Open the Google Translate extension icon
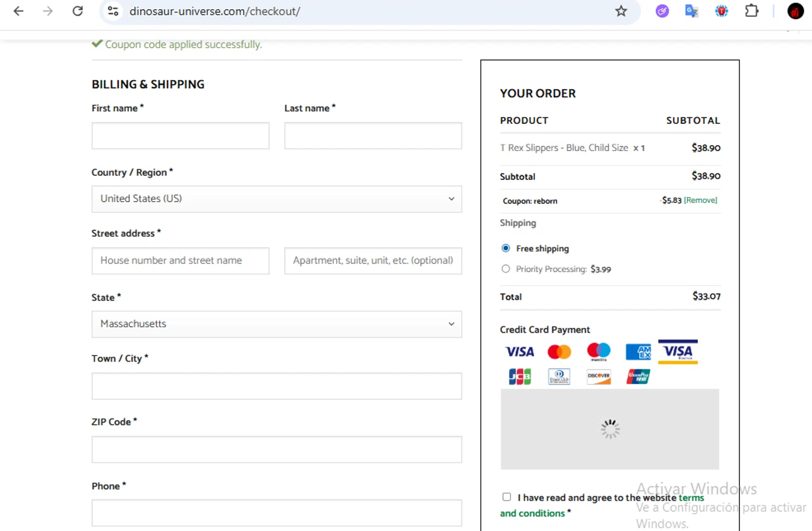Viewport: 812px width, 531px height. click(691, 11)
